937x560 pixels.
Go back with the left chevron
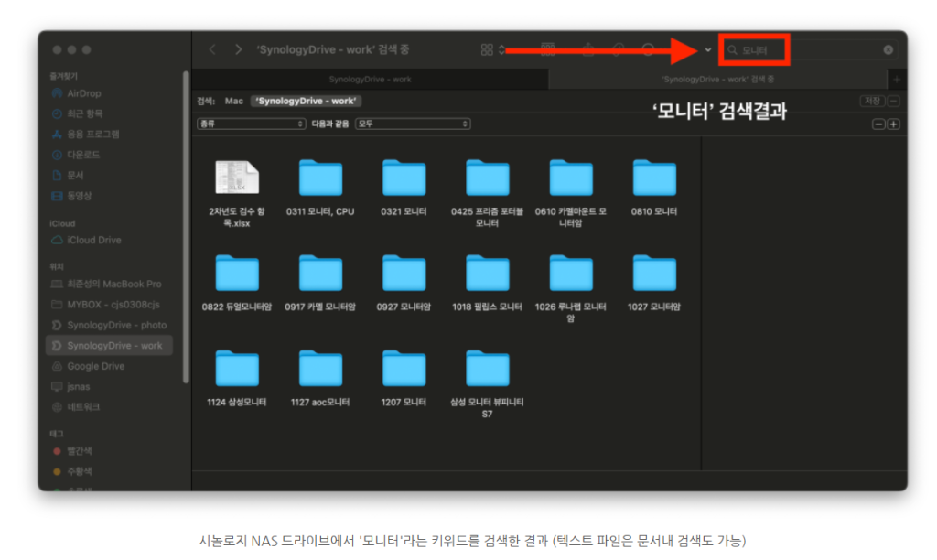pyautogui.click(x=212, y=49)
